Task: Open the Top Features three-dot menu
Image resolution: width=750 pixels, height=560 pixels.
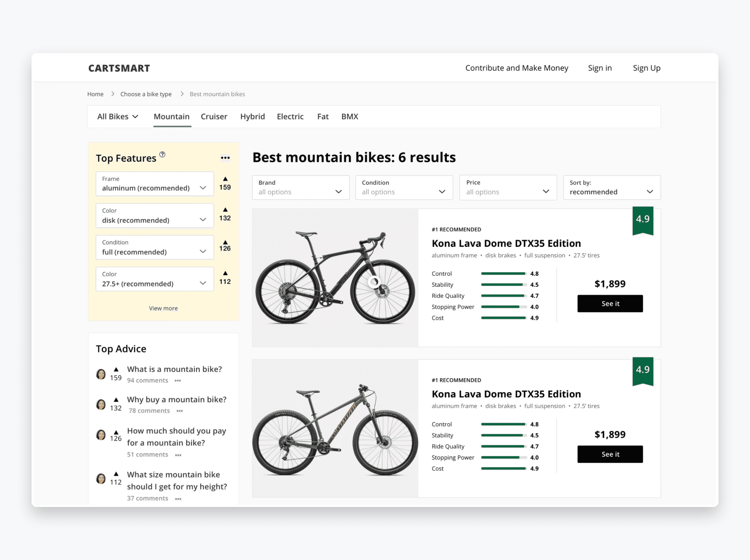Action: [225, 158]
